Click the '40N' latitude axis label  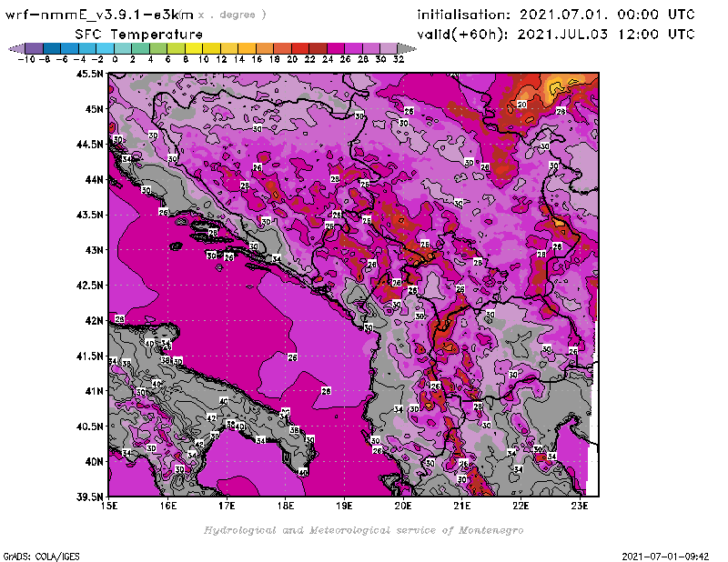tap(95, 461)
